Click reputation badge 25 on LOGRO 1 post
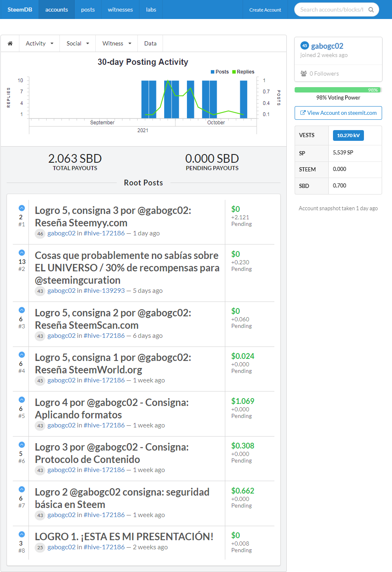This screenshot has height=572, width=392. 40,547
